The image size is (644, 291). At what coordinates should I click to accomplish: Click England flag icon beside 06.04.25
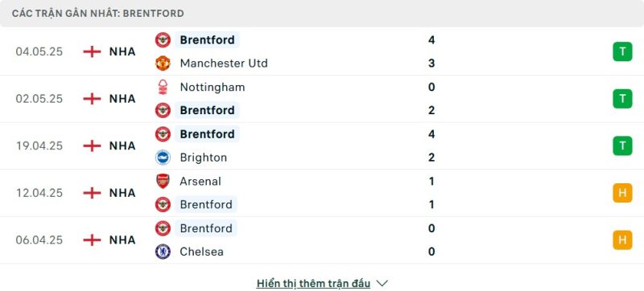(x=92, y=240)
